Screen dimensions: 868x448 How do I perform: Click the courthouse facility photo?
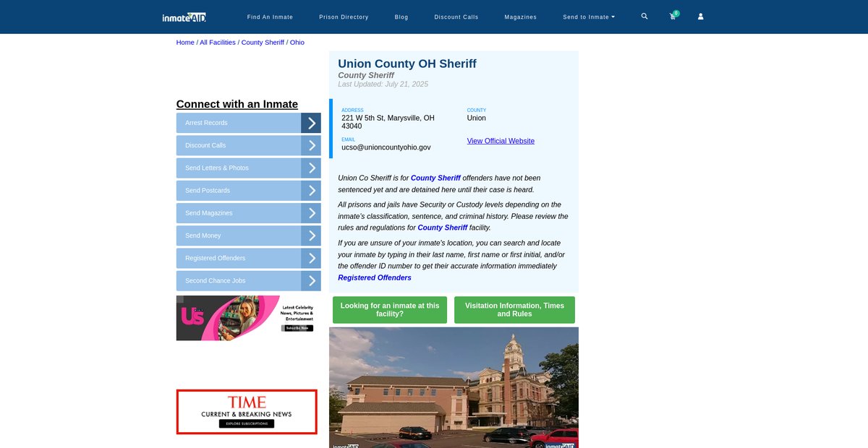coord(454,387)
